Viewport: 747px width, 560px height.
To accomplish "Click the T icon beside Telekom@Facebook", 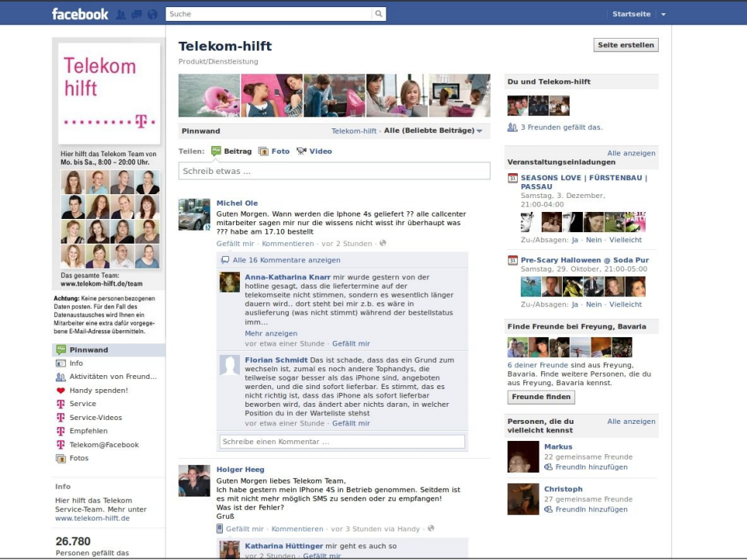I will [60, 445].
